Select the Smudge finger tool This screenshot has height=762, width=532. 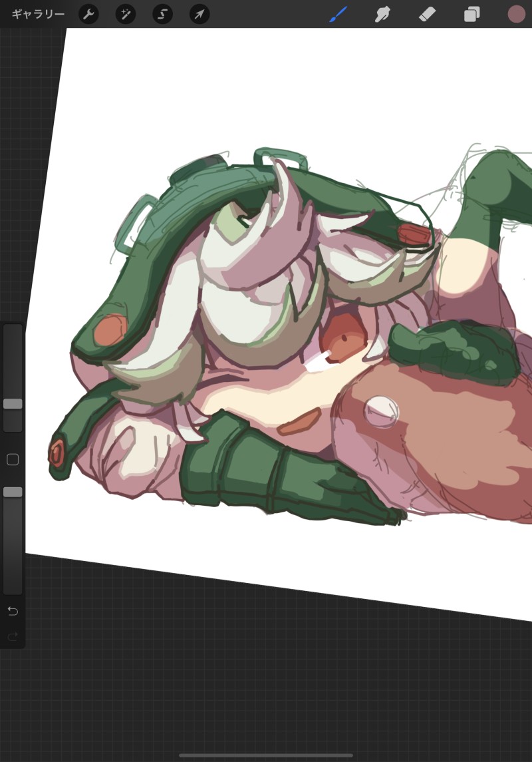pyautogui.click(x=383, y=14)
